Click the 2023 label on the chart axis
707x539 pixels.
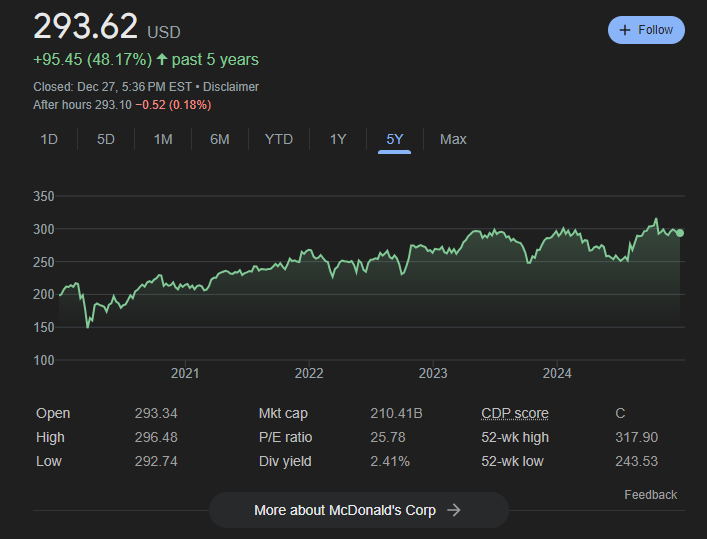click(433, 373)
